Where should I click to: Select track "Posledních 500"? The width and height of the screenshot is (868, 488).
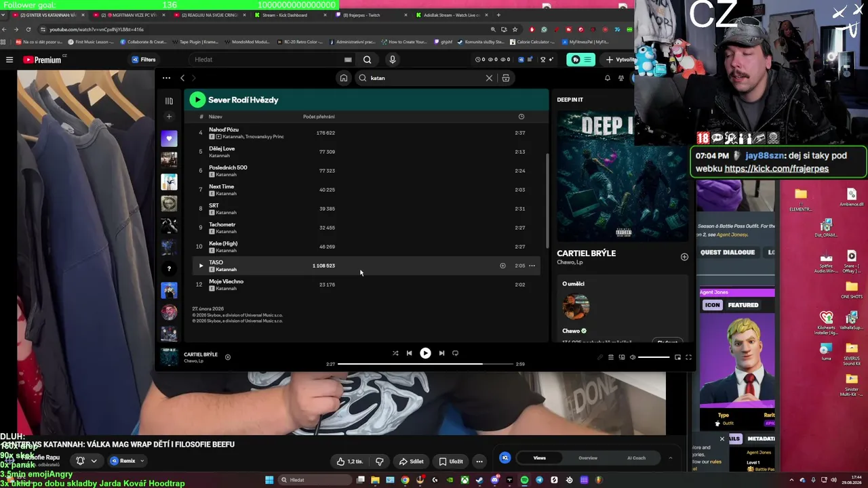click(228, 167)
